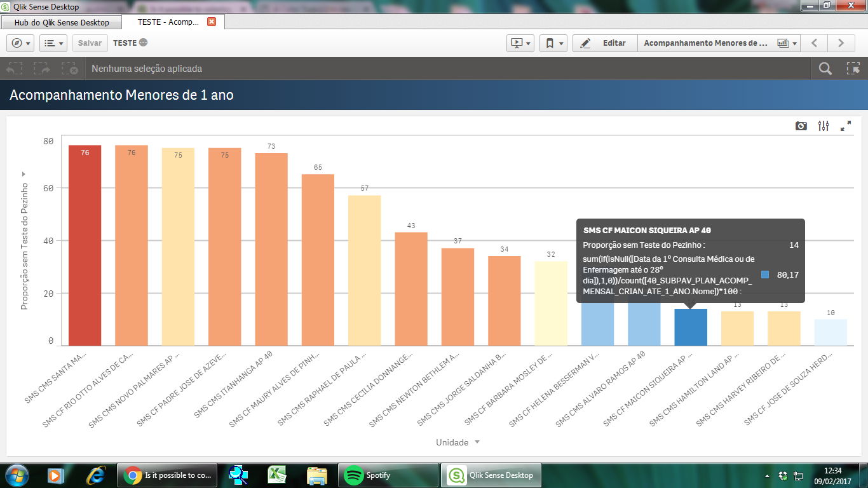Open the chart exploration menu sliders icon

pos(824,126)
